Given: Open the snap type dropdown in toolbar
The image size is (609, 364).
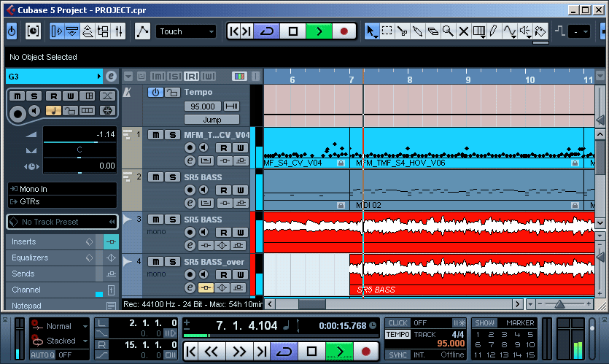Looking at the screenshot, I should [579, 31].
